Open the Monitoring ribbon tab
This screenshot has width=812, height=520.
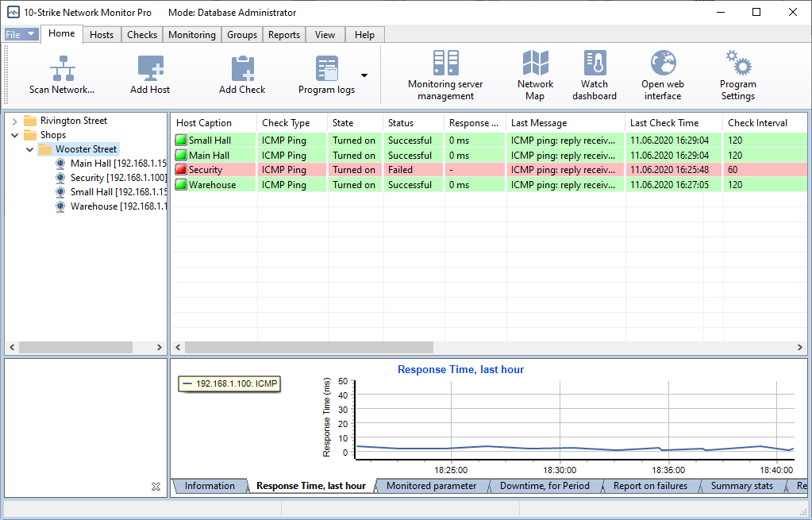[x=191, y=35]
